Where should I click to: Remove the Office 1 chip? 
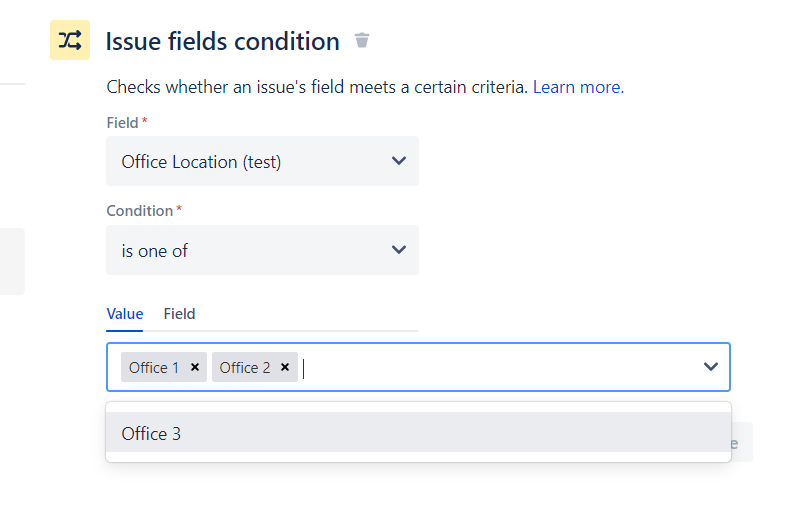click(195, 367)
